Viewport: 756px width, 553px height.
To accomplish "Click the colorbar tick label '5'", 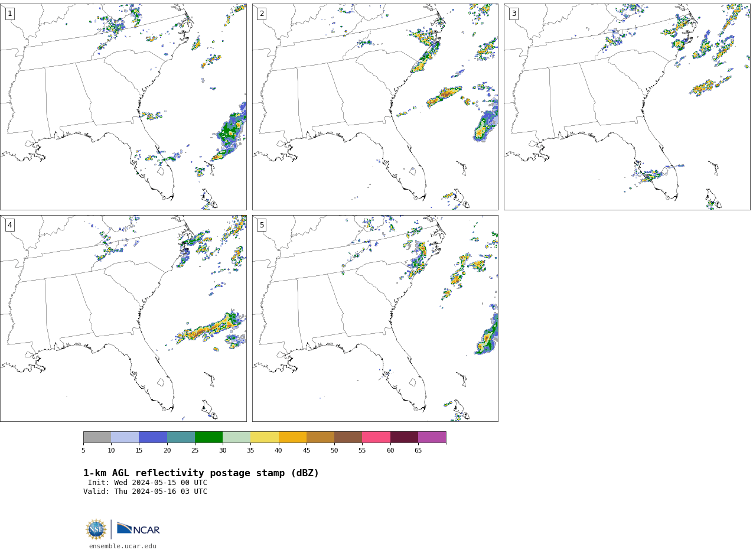I will (x=83, y=451).
